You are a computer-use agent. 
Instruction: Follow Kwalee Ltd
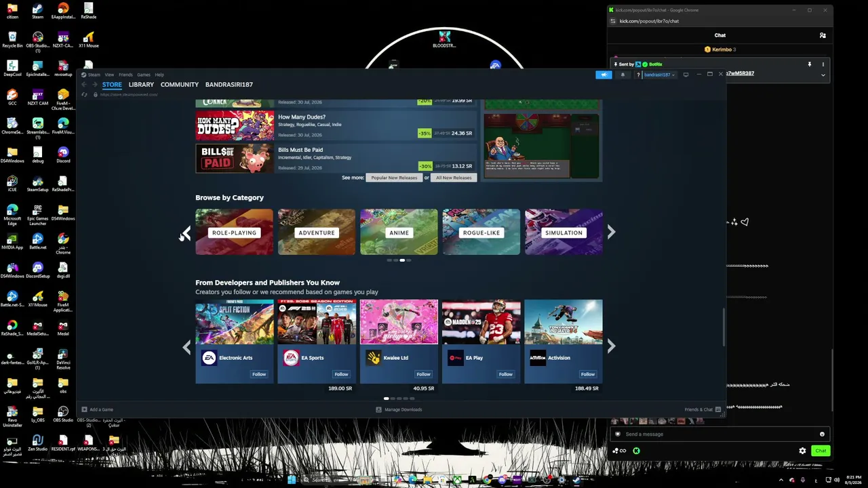pyautogui.click(x=424, y=374)
